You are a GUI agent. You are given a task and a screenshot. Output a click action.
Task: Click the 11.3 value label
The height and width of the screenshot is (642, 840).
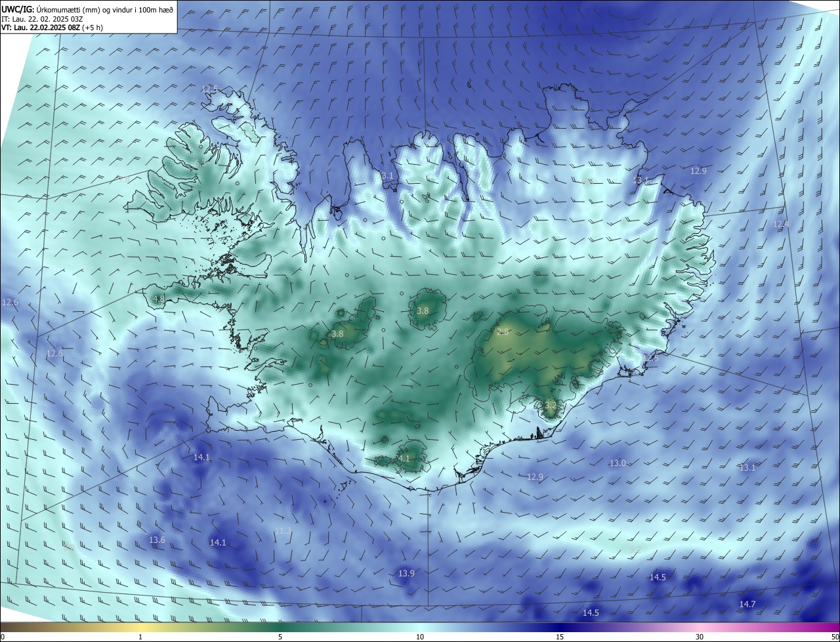(x=283, y=530)
